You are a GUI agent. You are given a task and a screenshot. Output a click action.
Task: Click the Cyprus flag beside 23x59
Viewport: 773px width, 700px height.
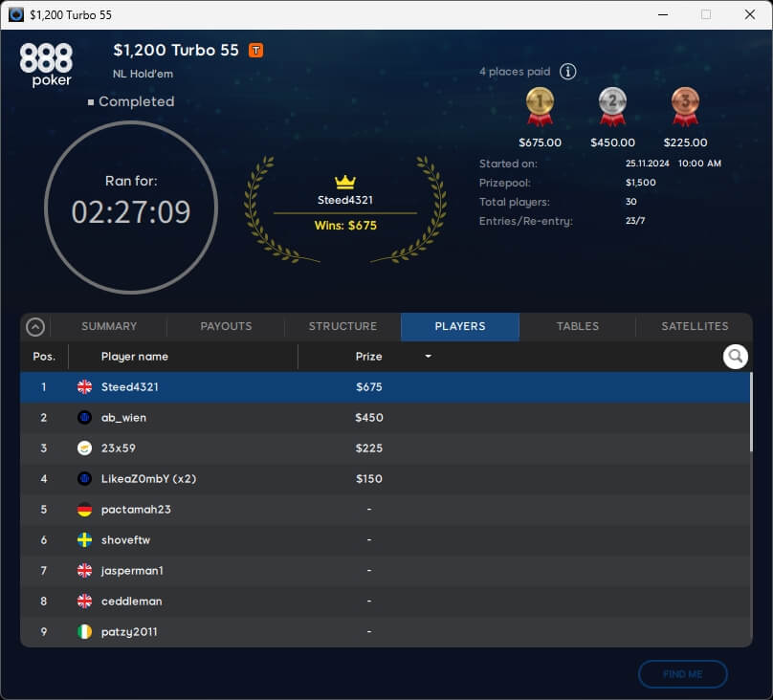tap(84, 448)
